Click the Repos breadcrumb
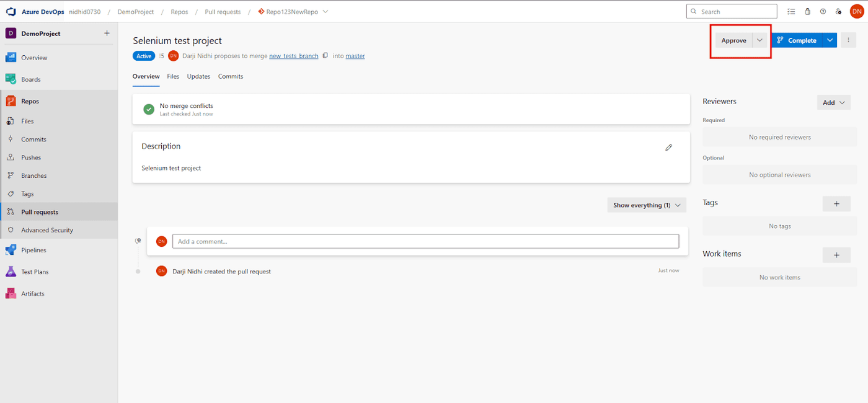The height and width of the screenshot is (403, 868). [x=179, y=12]
